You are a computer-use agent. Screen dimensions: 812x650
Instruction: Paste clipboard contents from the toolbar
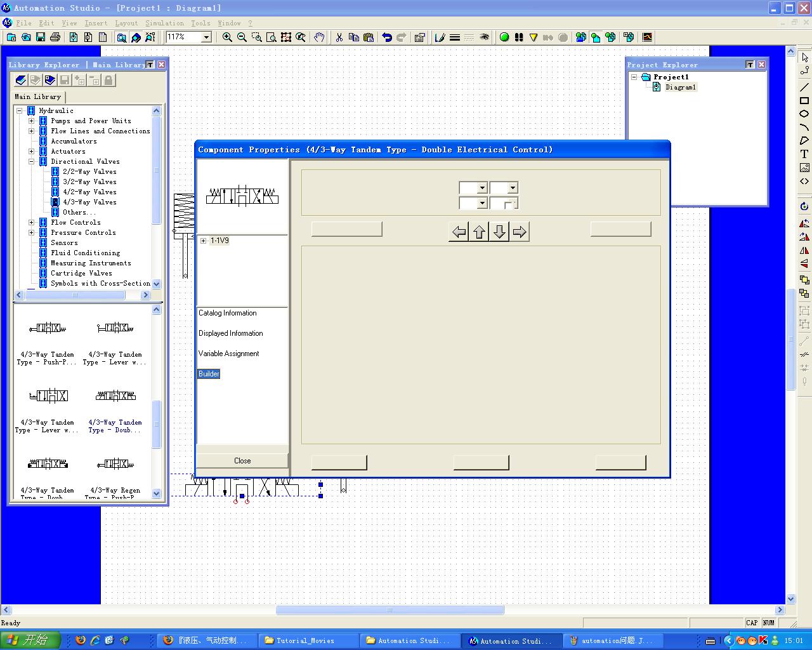369,37
